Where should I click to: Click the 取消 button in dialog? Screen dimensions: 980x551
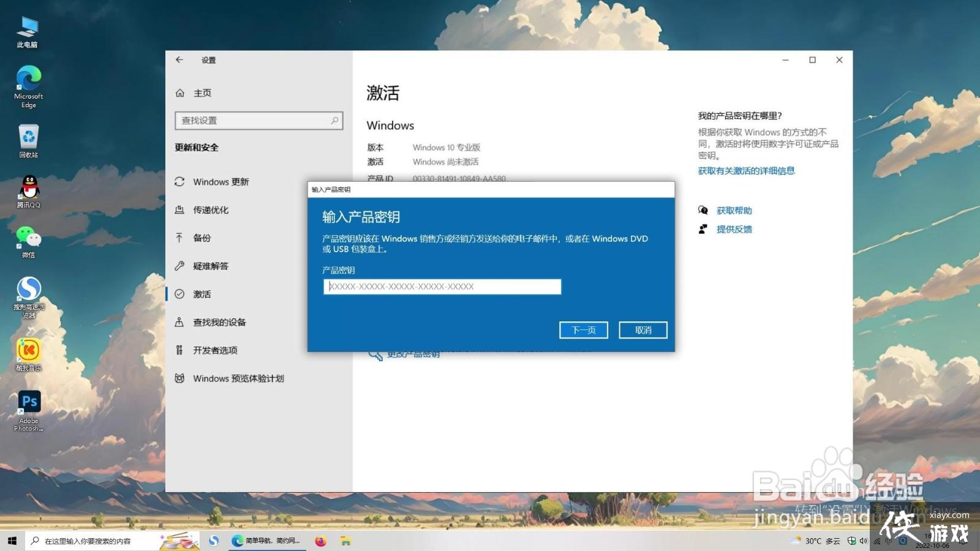click(x=643, y=330)
